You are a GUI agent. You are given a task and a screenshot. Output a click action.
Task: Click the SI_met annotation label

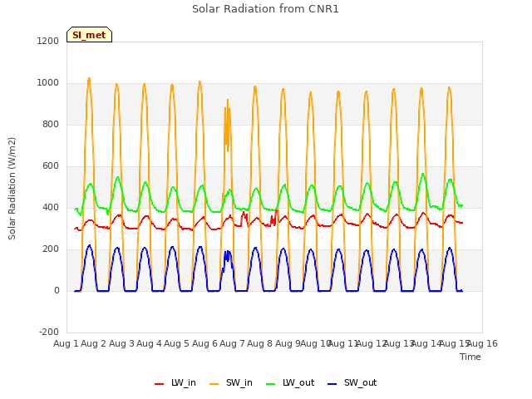(x=89, y=35)
